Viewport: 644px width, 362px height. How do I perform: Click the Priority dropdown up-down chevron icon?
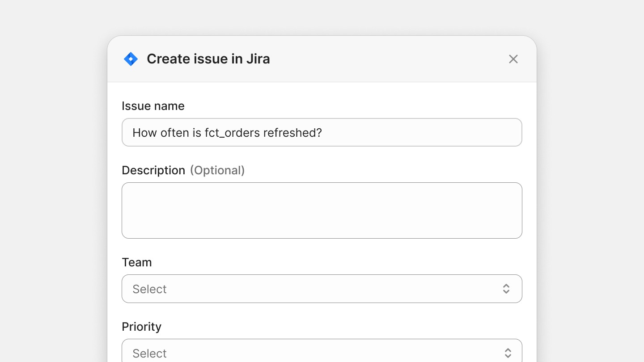pos(508,353)
